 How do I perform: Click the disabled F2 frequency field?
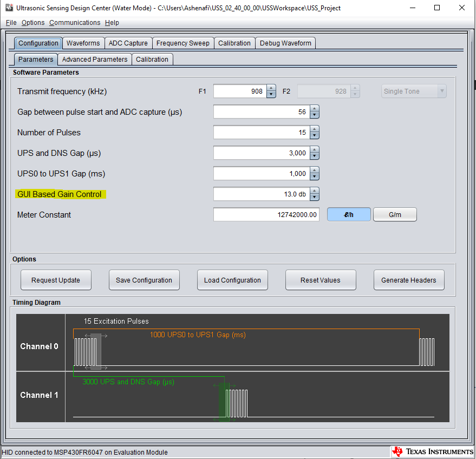324,91
